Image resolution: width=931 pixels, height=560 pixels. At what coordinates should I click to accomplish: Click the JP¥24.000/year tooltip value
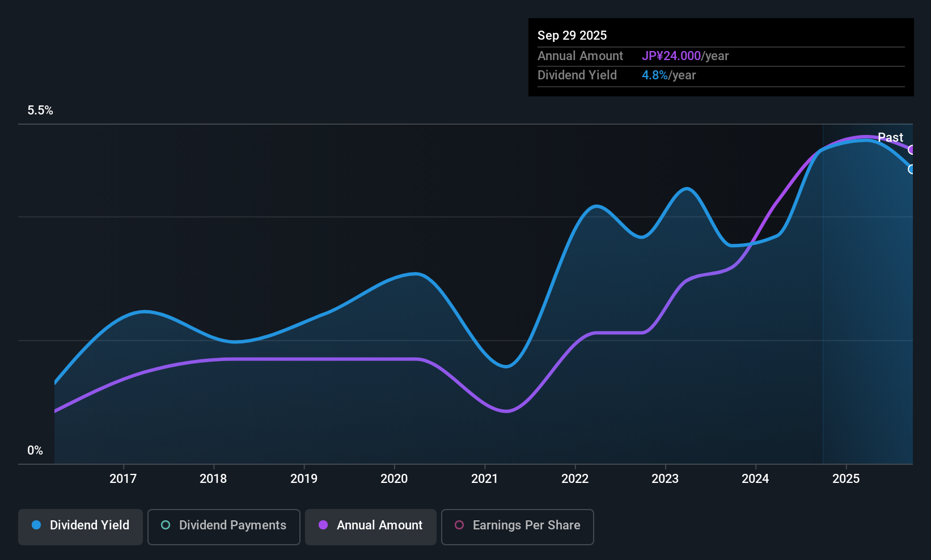(685, 56)
